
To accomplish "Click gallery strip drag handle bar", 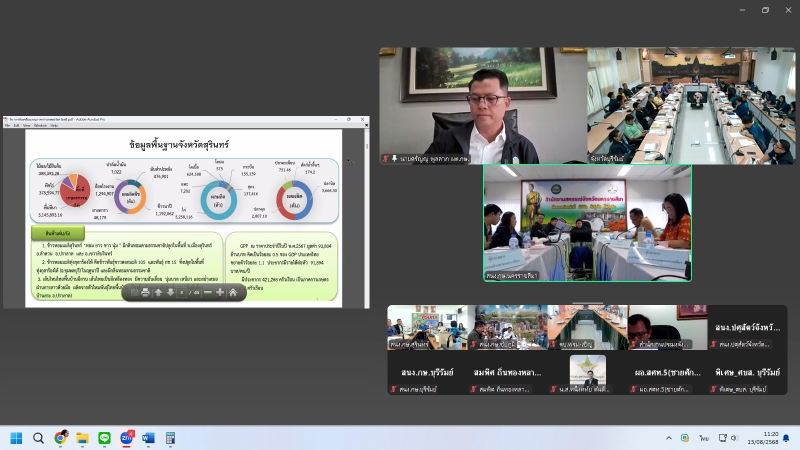I will pyautogui.click(x=587, y=303).
